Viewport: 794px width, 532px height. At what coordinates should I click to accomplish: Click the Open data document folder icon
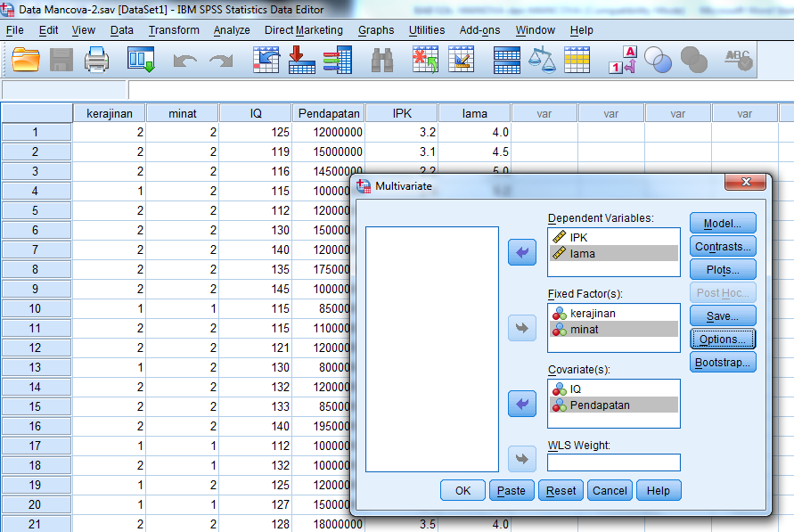click(27, 61)
